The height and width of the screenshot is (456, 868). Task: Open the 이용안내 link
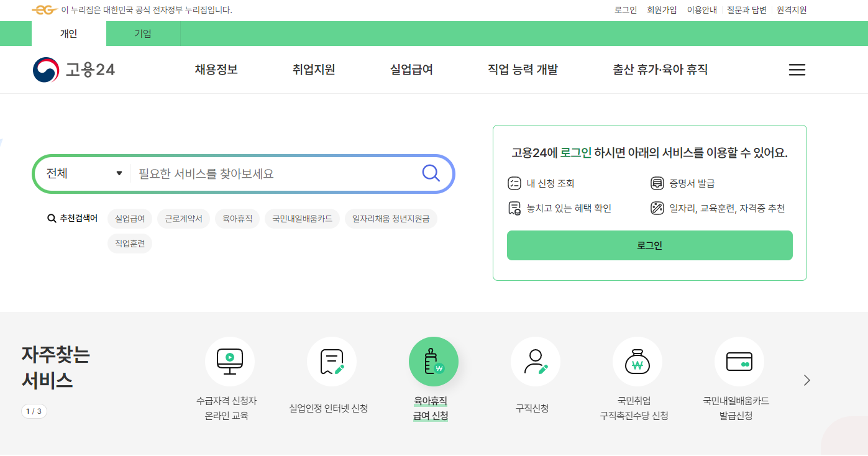point(702,10)
